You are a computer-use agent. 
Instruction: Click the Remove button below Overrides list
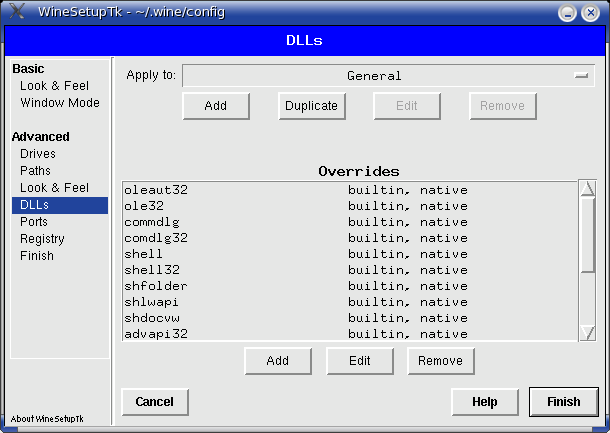440,361
